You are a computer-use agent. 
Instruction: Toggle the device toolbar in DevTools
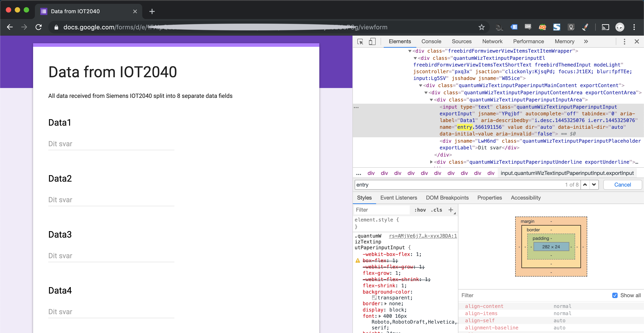[372, 42]
